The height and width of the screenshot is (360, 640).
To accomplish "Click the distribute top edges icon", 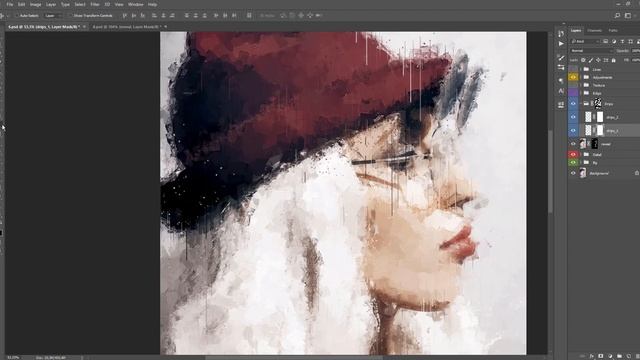I will click(x=187, y=16).
